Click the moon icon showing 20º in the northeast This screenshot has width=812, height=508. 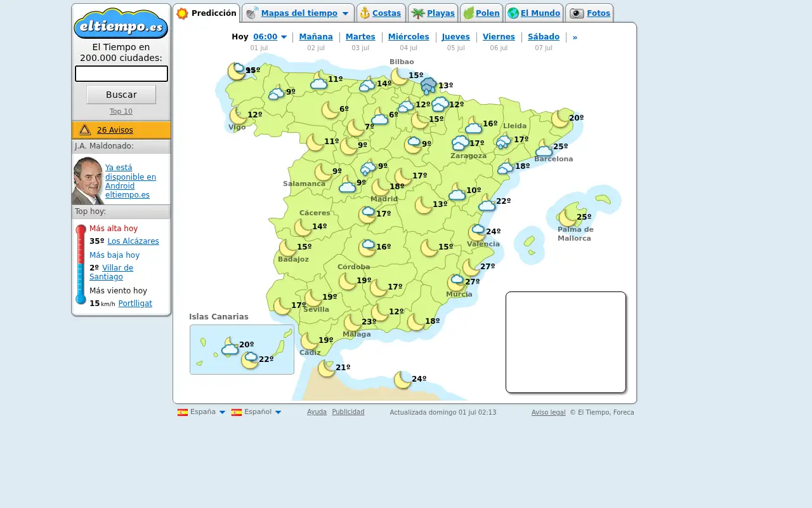click(560, 118)
